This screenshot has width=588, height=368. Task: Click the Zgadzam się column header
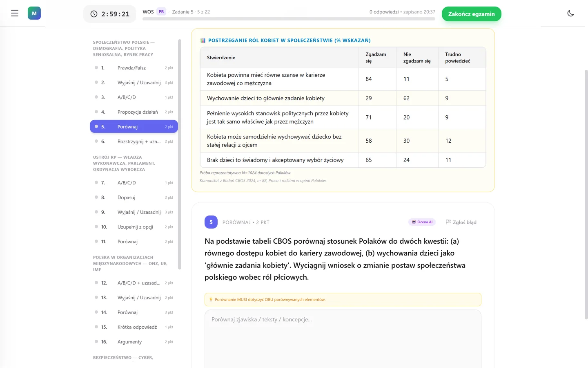point(378,58)
